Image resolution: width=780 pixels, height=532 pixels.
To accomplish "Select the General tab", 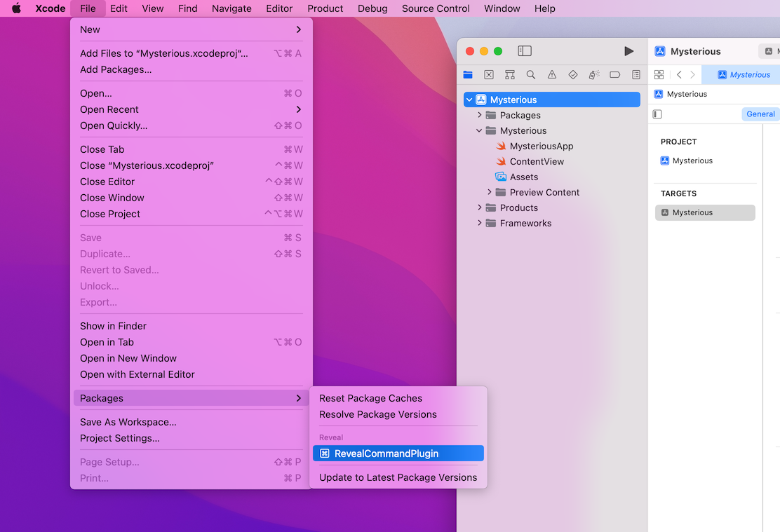I will pyautogui.click(x=760, y=114).
